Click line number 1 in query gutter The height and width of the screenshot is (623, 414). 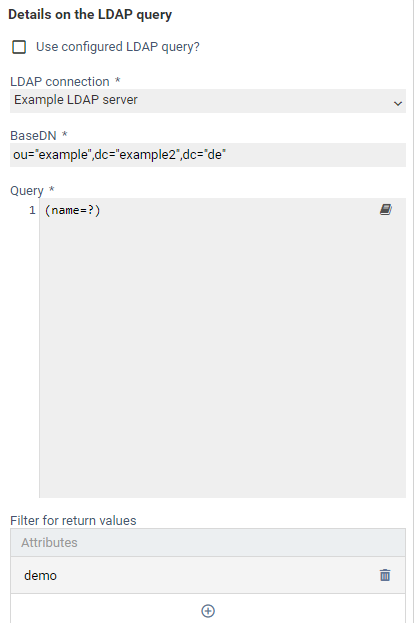pyautogui.click(x=32, y=210)
